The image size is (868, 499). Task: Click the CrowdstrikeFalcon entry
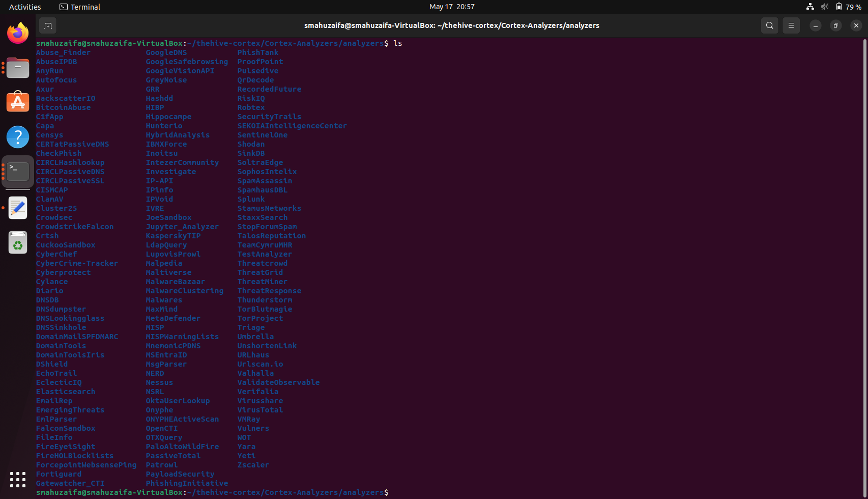tap(75, 227)
